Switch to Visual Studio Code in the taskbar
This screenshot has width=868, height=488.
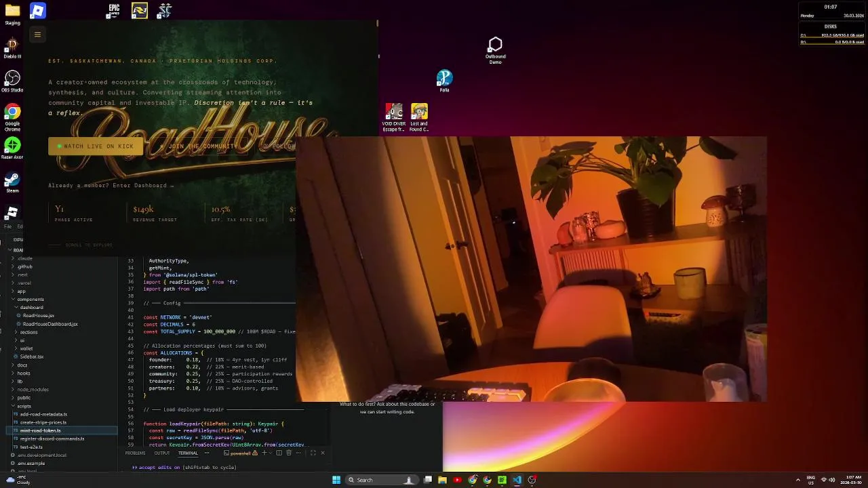click(x=517, y=480)
